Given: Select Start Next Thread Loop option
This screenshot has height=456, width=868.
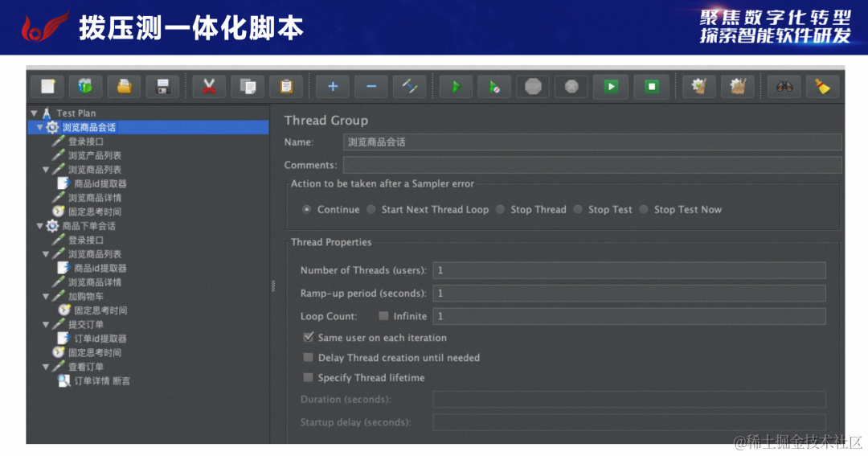Looking at the screenshot, I should 371,209.
